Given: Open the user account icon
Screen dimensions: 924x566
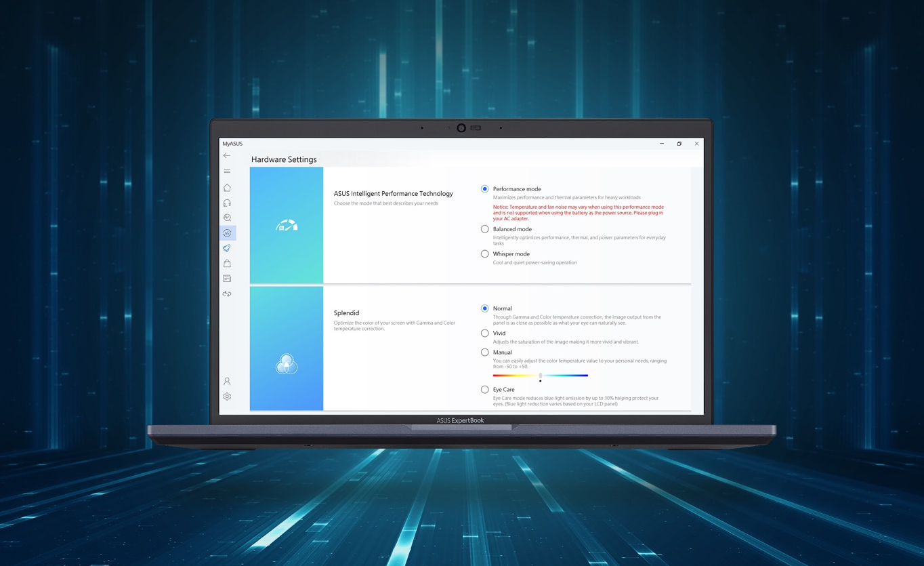Looking at the screenshot, I should pos(227,382).
